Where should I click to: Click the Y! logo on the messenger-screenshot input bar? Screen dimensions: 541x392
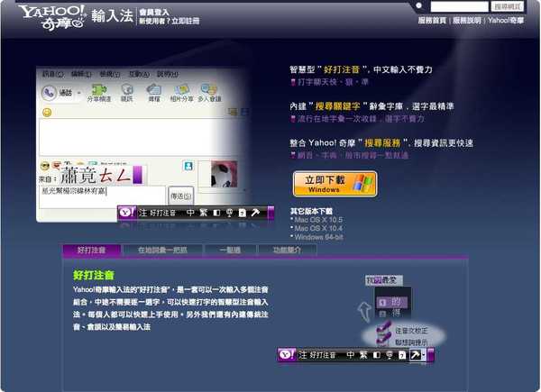point(127,213)
